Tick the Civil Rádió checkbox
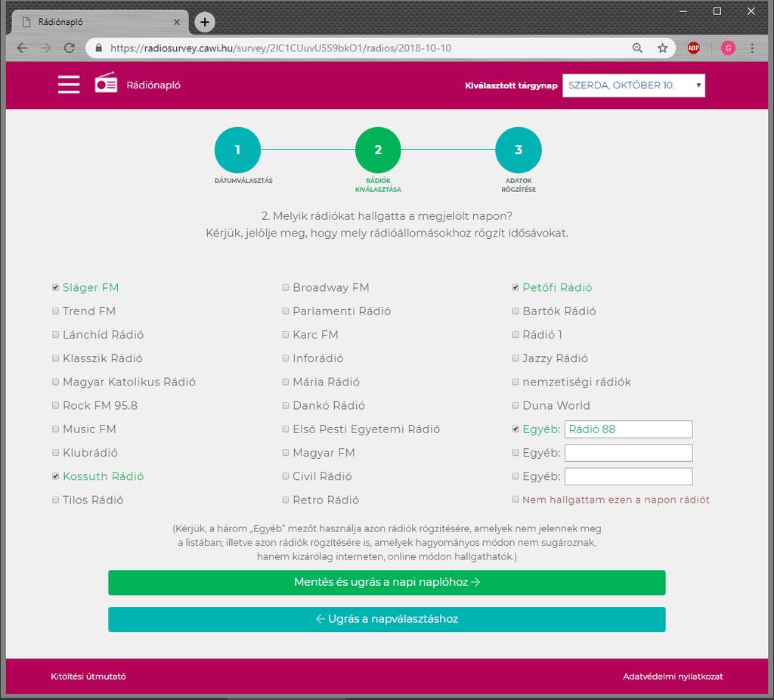This screenshot has width=774, height=700. click(286, 476)
